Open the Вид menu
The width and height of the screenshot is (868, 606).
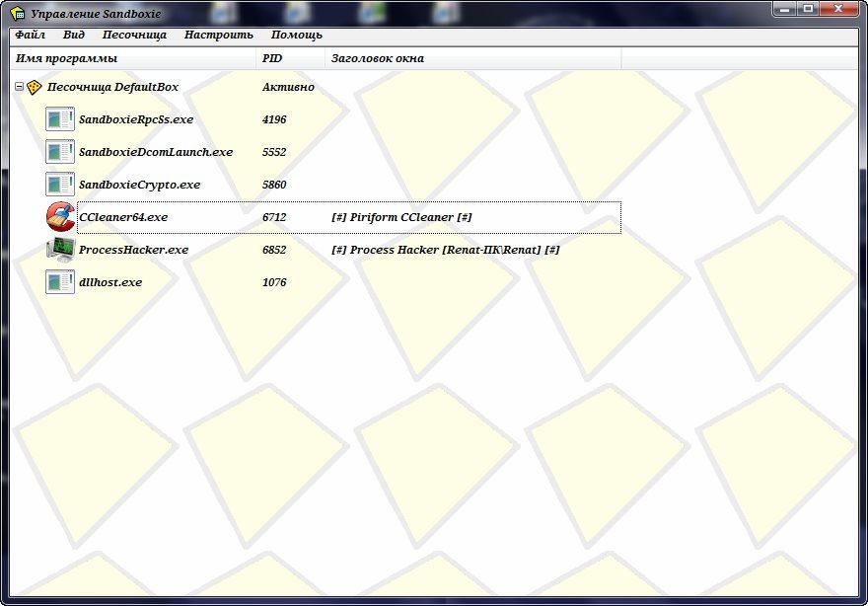74,35
